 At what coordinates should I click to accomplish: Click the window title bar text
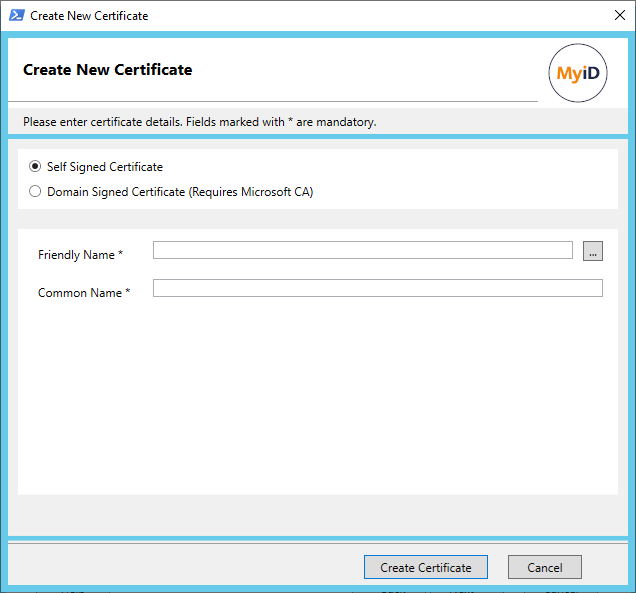click(89, 16)
